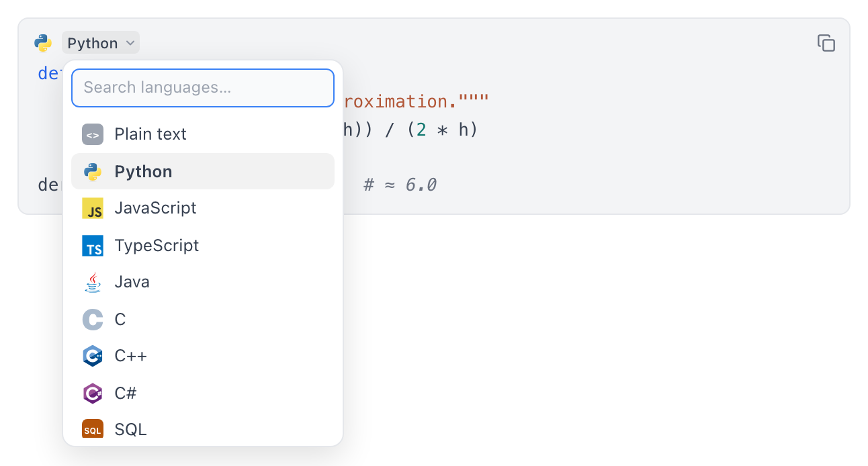Pick C from the language list
Image resolution: width=868 pixels, height=466 pixels.
[x=203, y=319]
